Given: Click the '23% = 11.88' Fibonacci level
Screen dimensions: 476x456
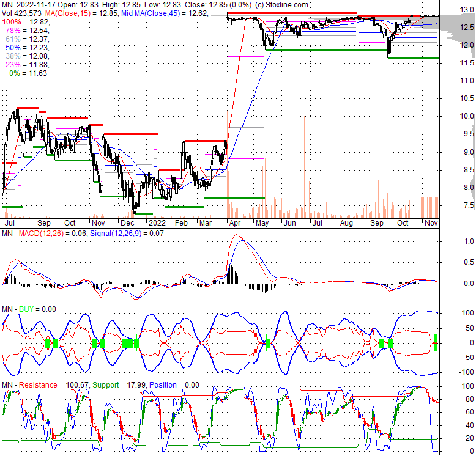Looking at the screenshot, I should [x=28, y=65].
